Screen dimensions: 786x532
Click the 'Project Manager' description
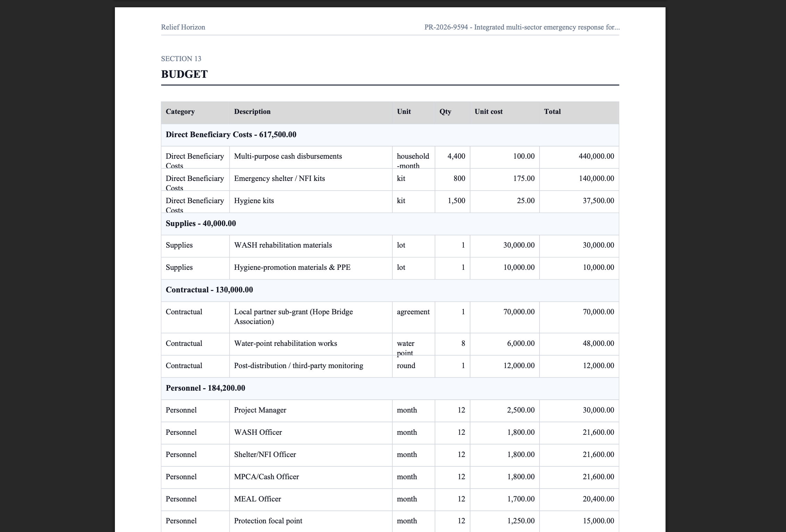coord(260,410)
